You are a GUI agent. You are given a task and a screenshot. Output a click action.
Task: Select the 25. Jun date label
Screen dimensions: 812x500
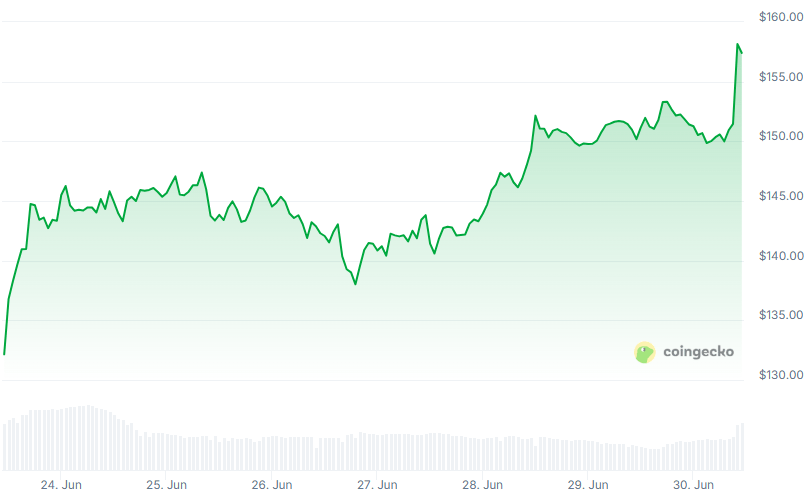point(166,485)
